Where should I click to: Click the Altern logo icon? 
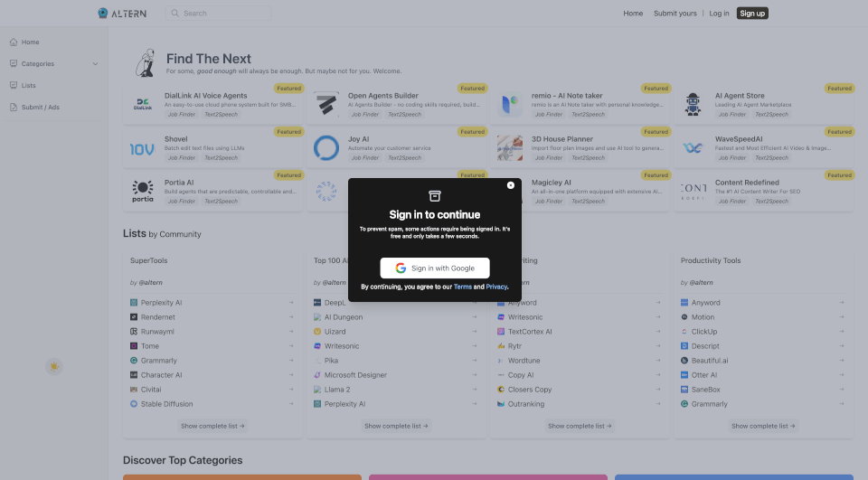point(103,13)
